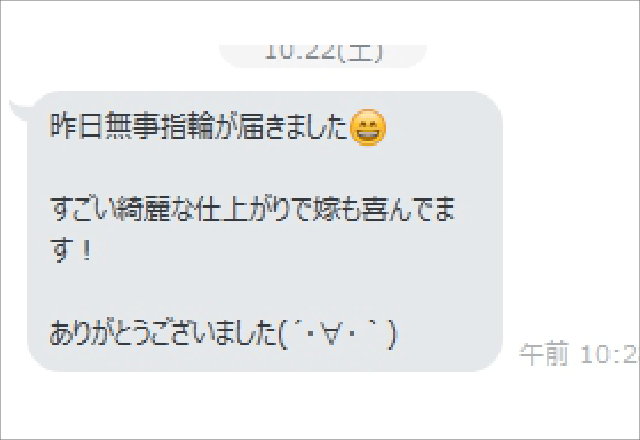Click the ありがとうございました thank-you text
Viewport: 640px width, 440px height.
164,334
